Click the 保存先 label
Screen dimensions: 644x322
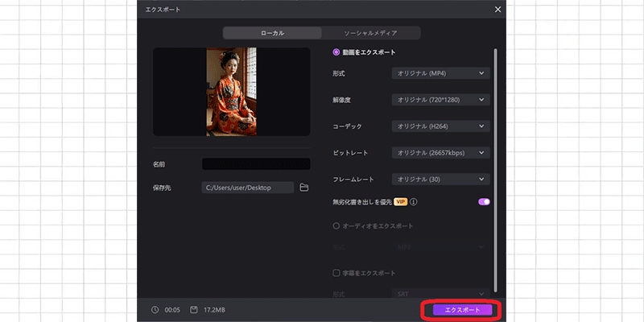[x=162, y=188]
